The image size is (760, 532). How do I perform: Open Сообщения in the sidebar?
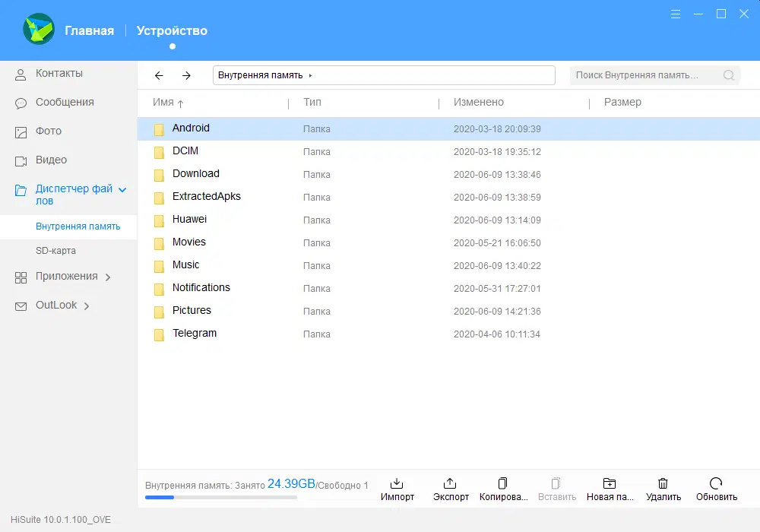click(65, 103)
